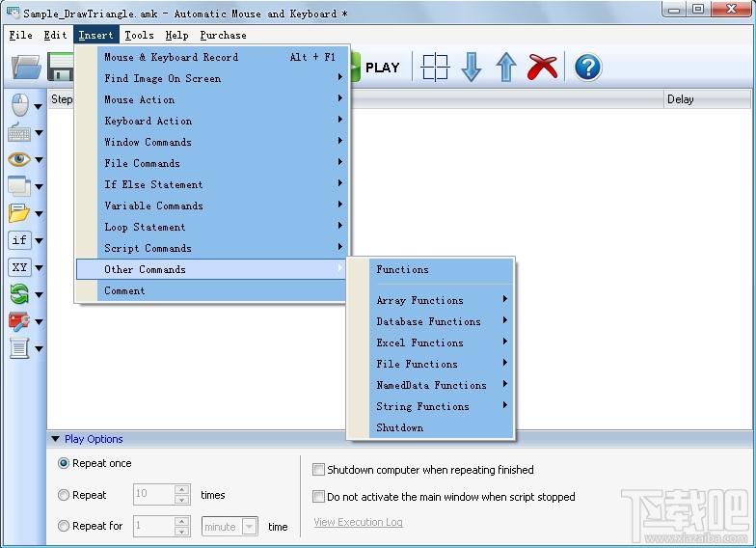Click the 'if' statement sidebar icon
Screen dimensions: 756x548
(x=19, y=240)
